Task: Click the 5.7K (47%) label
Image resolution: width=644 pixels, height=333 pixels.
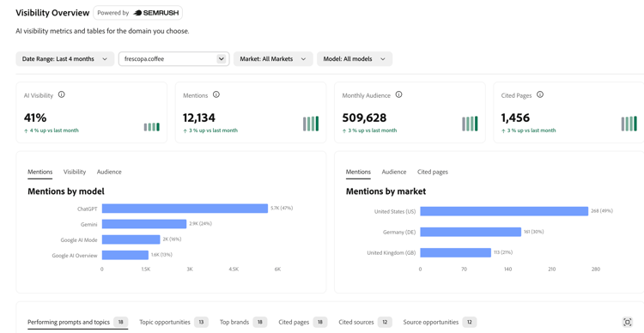Action: pos(282,209)
